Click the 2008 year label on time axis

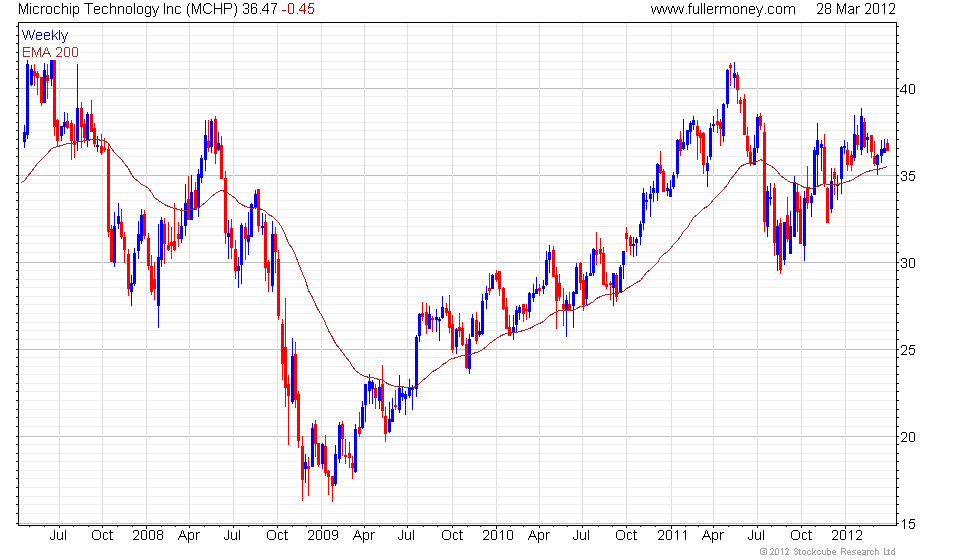148,536
